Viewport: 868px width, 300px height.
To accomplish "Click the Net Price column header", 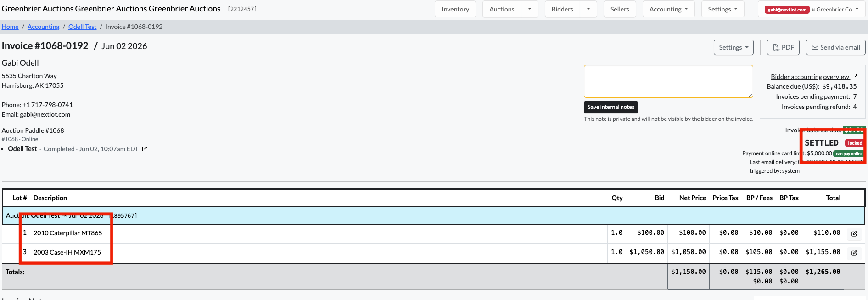I will tap(693, 198).
